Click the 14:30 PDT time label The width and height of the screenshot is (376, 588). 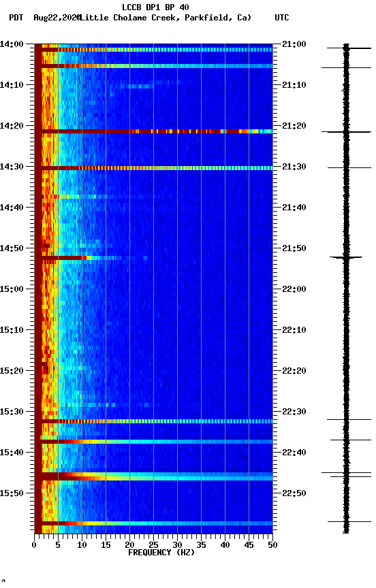(12, 167)
